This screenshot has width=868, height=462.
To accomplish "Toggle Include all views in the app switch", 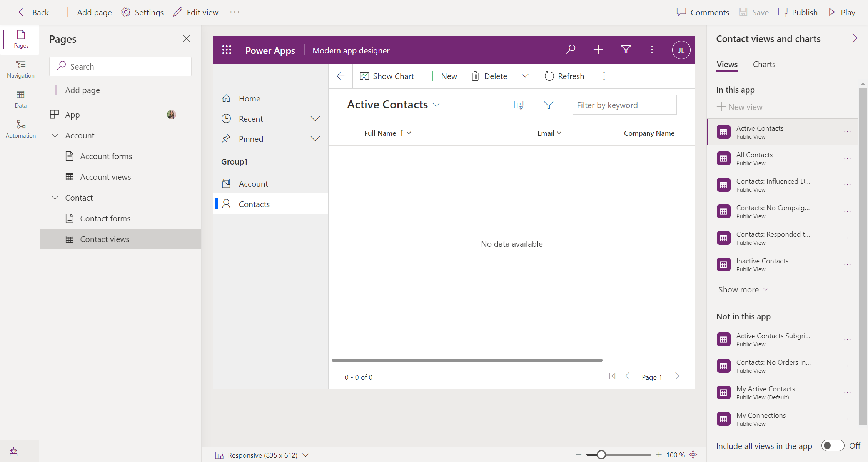I will [832, 446].
